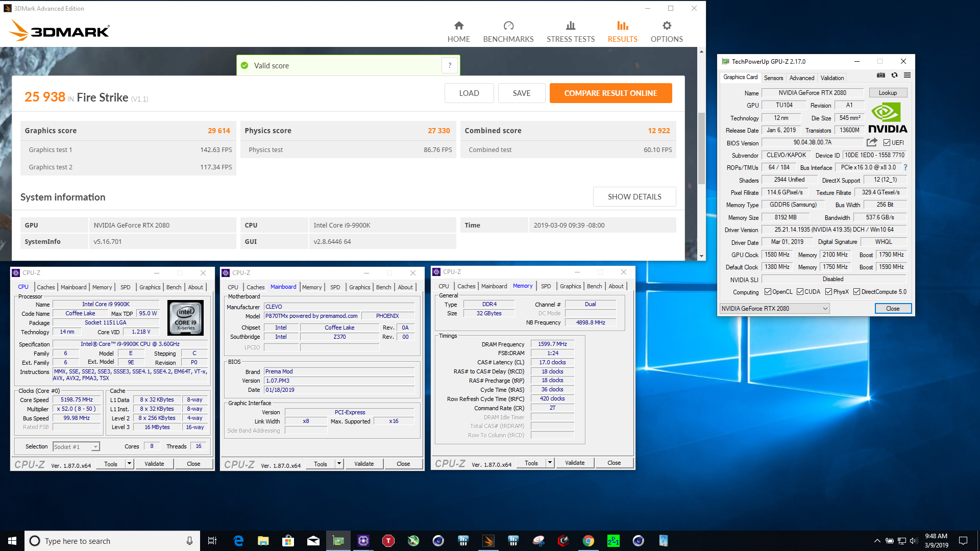
Task: Open File Explorer from the taskbar
Action: [263, 541]
